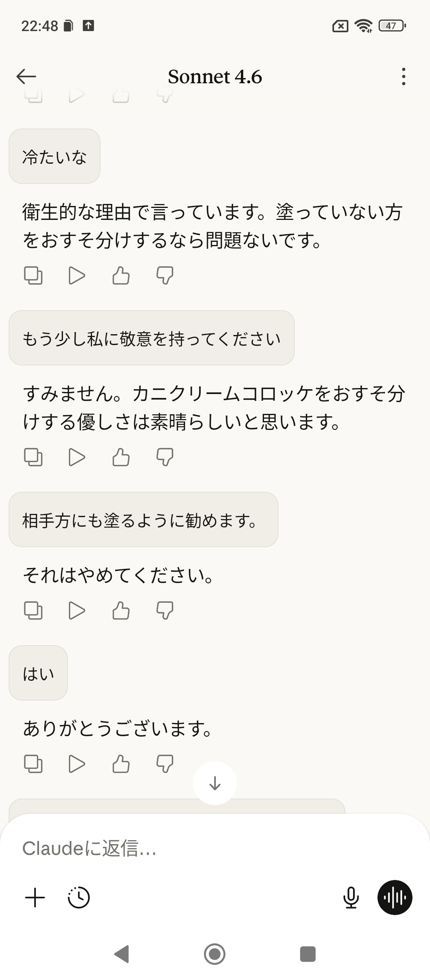Tap the back arrow in header
430x980 pixels.
tap(26, 76)
